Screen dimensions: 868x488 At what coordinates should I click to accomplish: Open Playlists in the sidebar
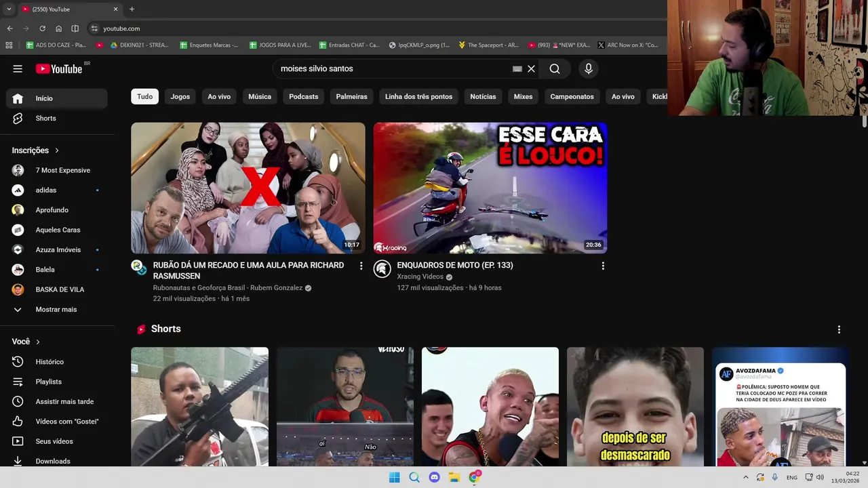[x=57, y=382]
